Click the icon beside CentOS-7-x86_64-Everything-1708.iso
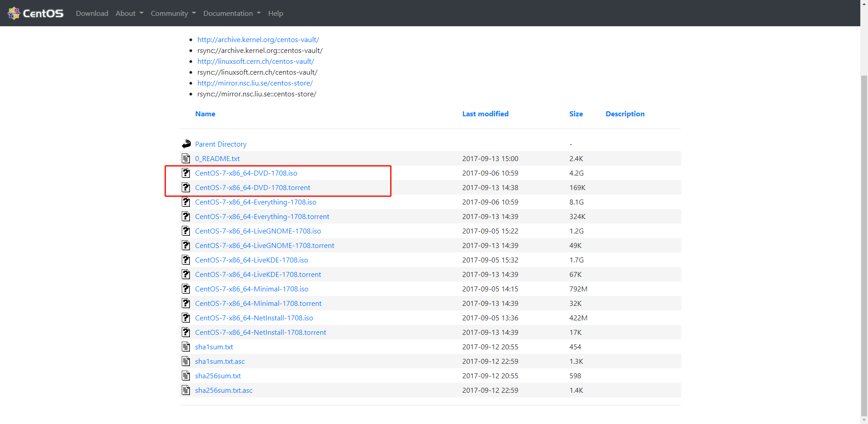The image size is (868, 424). tap(186, 202)
